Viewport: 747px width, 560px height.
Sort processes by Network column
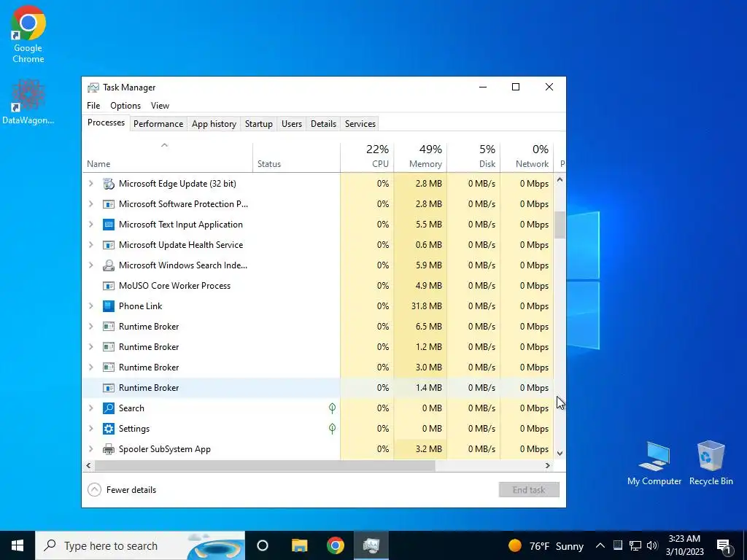(527, 157)
